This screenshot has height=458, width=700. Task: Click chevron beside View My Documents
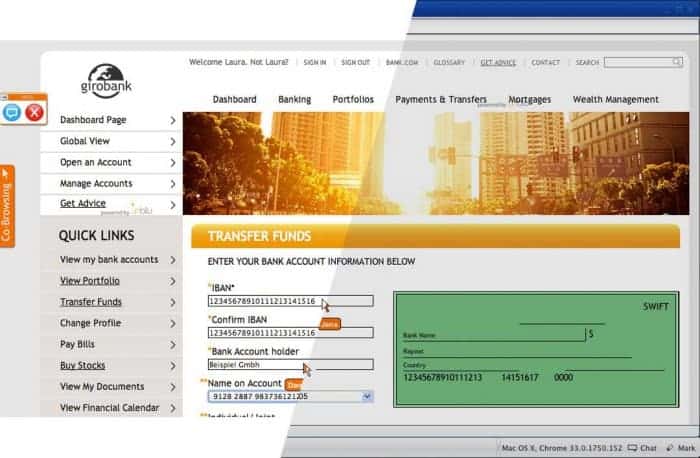(x=173, y=387)
